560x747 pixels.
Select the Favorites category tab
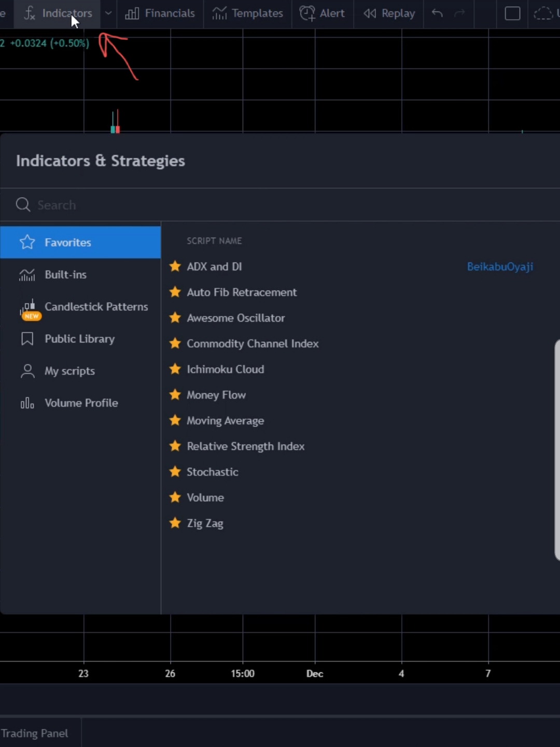click(x=80, y=242)
